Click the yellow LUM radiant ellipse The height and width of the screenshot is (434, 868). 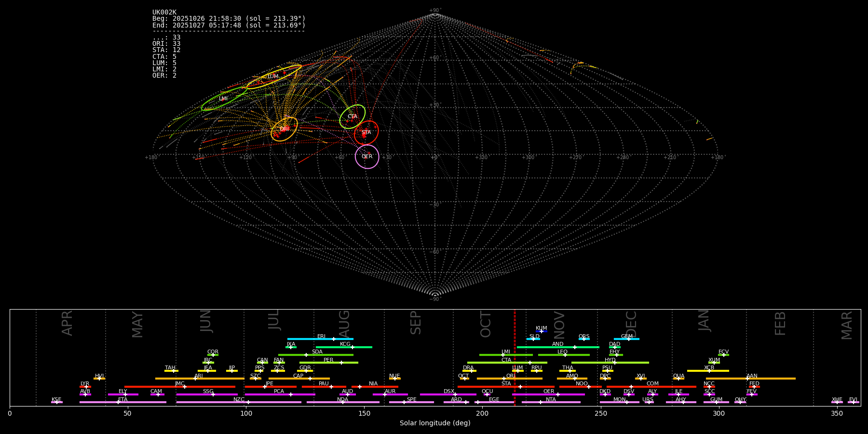pos(273,77)
